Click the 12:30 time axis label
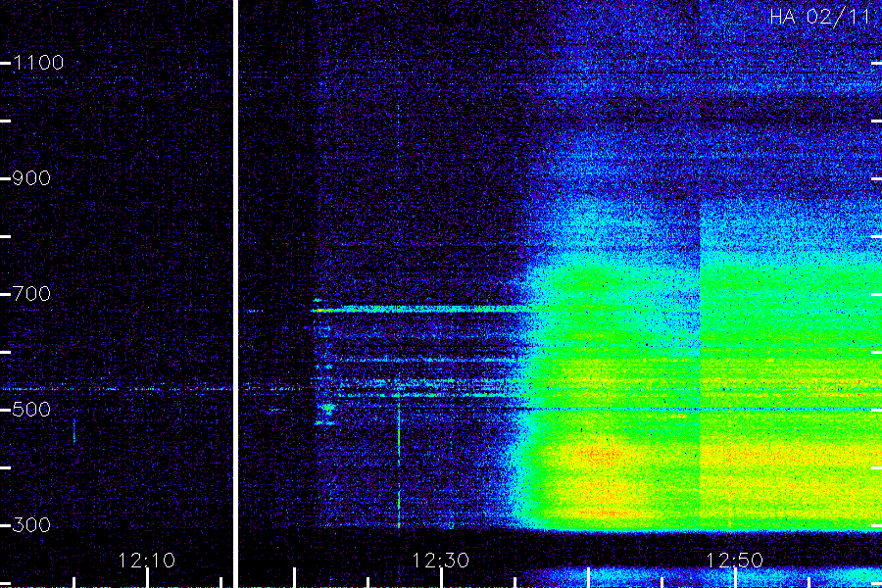Image resolution: width=882 pixels, height=588 pixels. 440,561
